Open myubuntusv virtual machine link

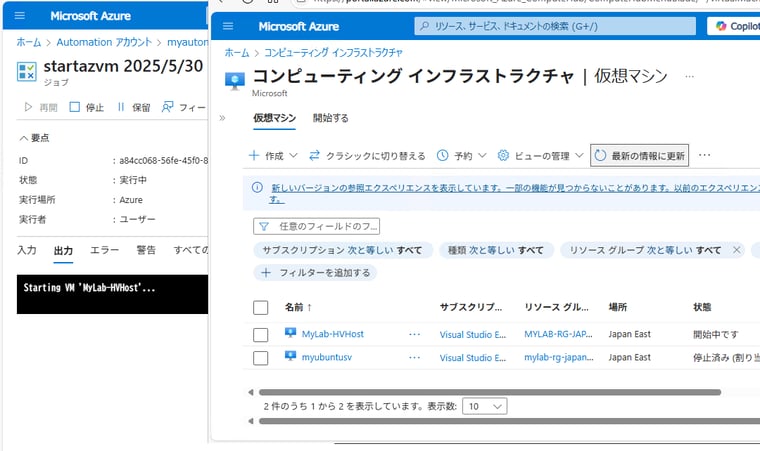tap(327, 357)
